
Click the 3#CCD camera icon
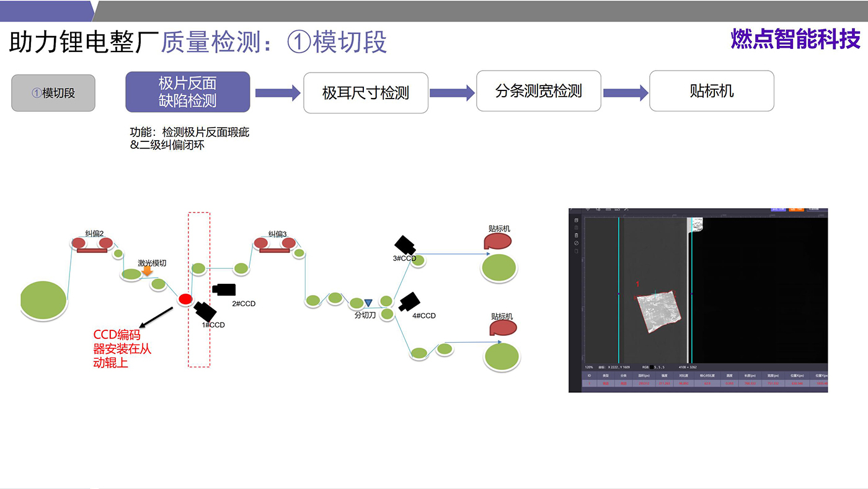tap(405, 245)
